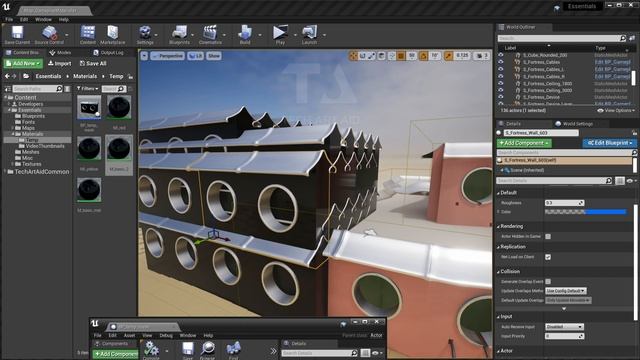The width and height of the screenshot is (640, 360).
Task: Open Source Control from the toolbar
Action: [x=49, y=34]
